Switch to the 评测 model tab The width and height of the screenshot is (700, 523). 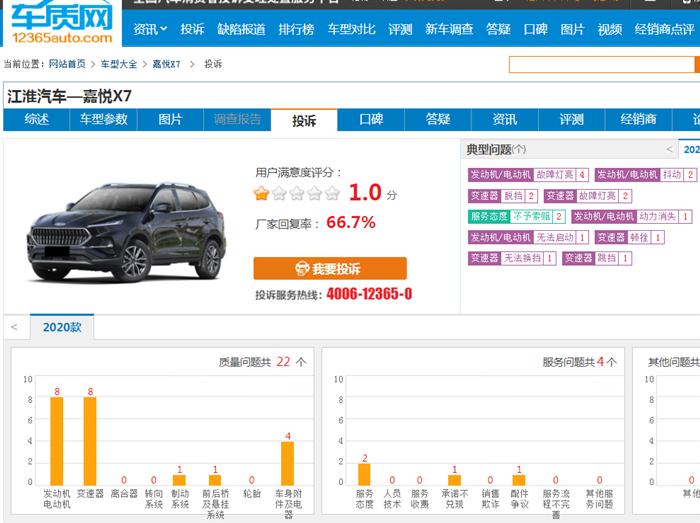(571, 120)
